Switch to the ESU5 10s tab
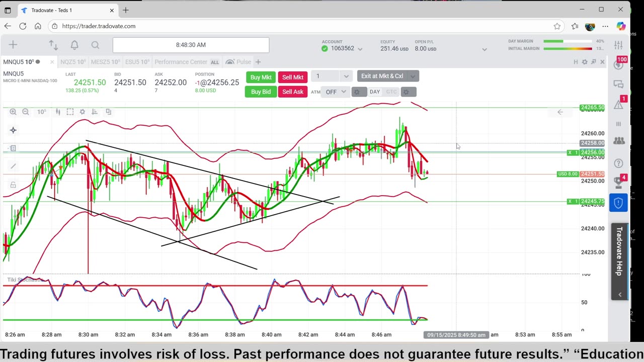 (137, 62)
